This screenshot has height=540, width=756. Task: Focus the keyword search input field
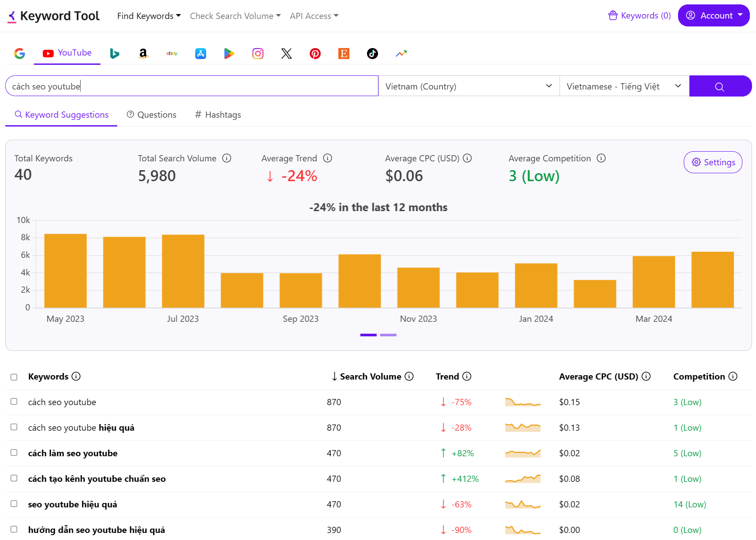coord(192,86)
